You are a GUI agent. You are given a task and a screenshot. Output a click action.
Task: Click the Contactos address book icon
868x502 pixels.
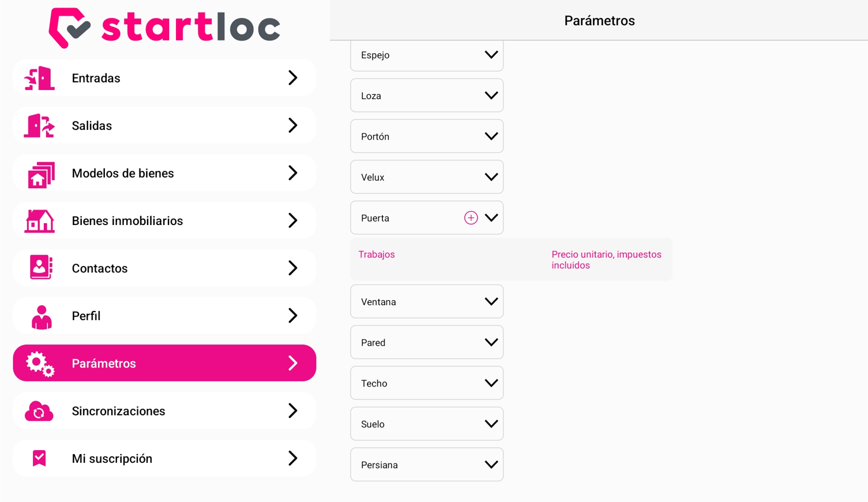coord(40,268)
